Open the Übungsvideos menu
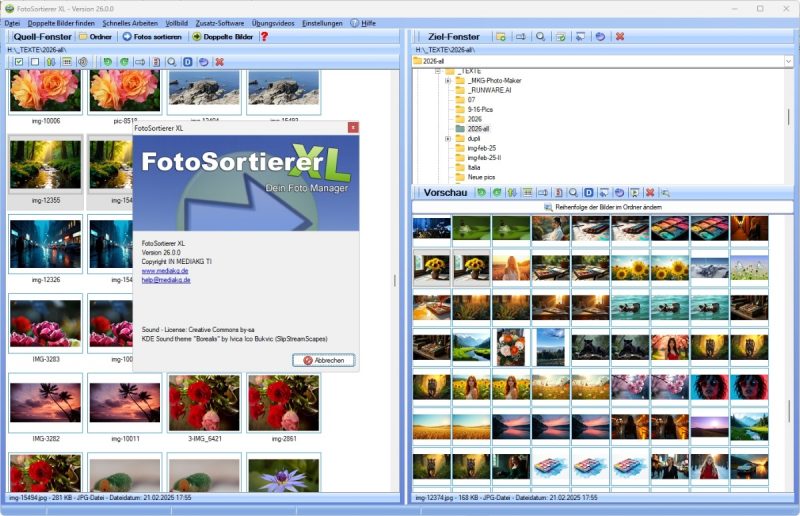Screen dimensions: 800x516 click(273, 23)
